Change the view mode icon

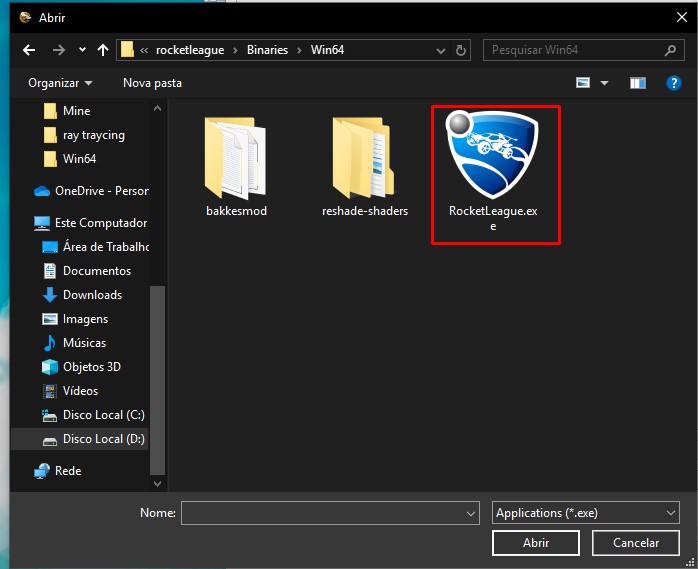[x=583, y=83]
